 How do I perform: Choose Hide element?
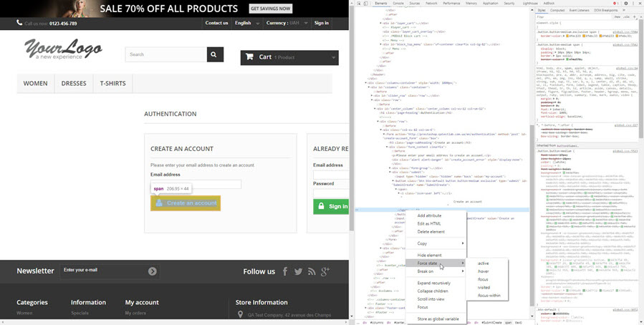point(436,256)
